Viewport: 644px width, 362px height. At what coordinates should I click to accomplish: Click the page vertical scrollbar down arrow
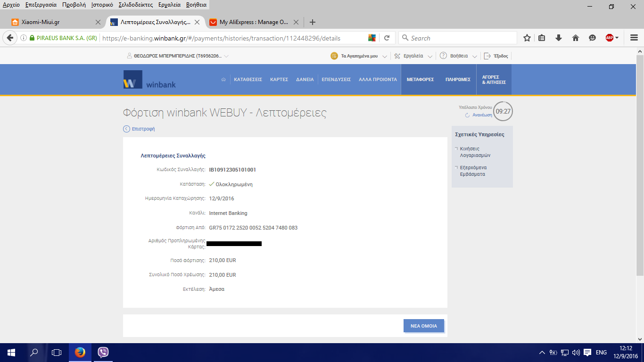tap(640, 339)
